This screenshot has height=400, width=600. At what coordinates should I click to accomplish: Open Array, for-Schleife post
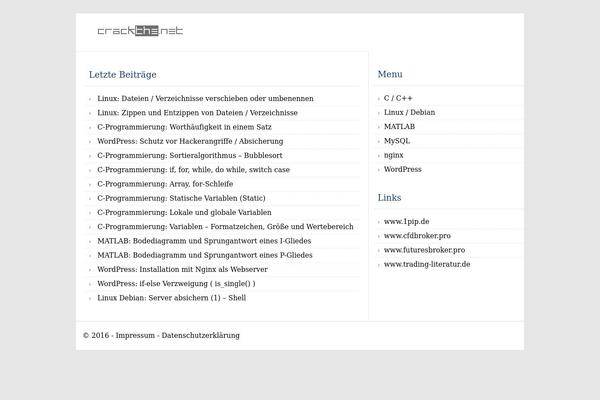(x=165, y=184)
